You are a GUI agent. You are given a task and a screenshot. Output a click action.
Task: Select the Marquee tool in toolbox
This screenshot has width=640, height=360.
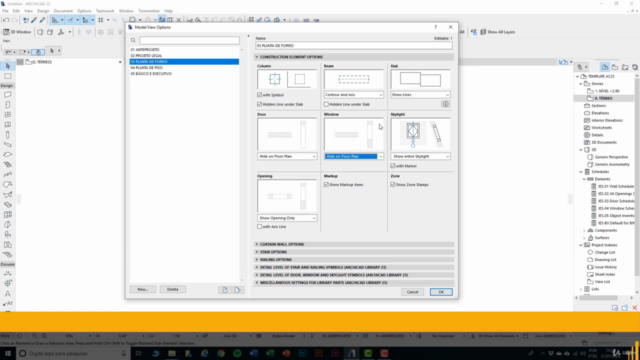(8, 76)
